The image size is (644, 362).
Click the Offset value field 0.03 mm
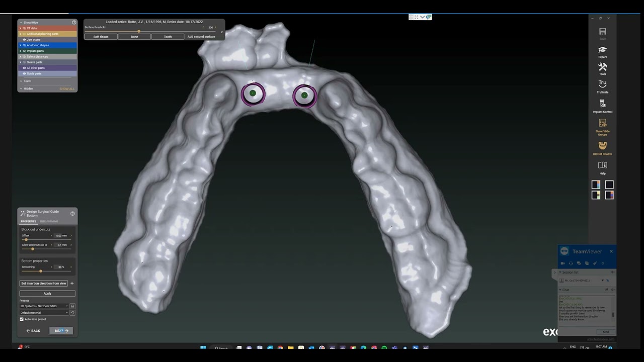pos(61,236)
